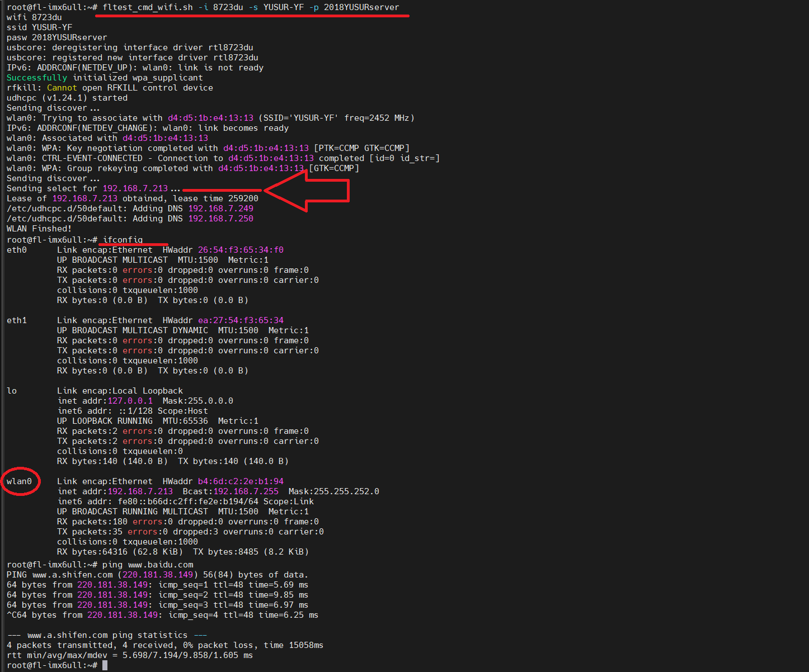Click 'RX bytes:140 (140.0 B)' in lo section
The width and height of the screenshot is (809, 672).
point(112,461)
